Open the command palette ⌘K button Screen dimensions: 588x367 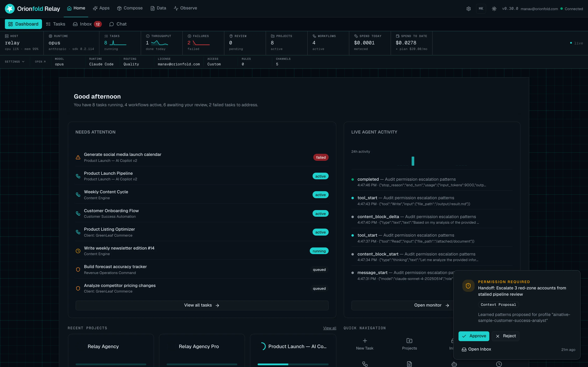click(x=481, y=9)
